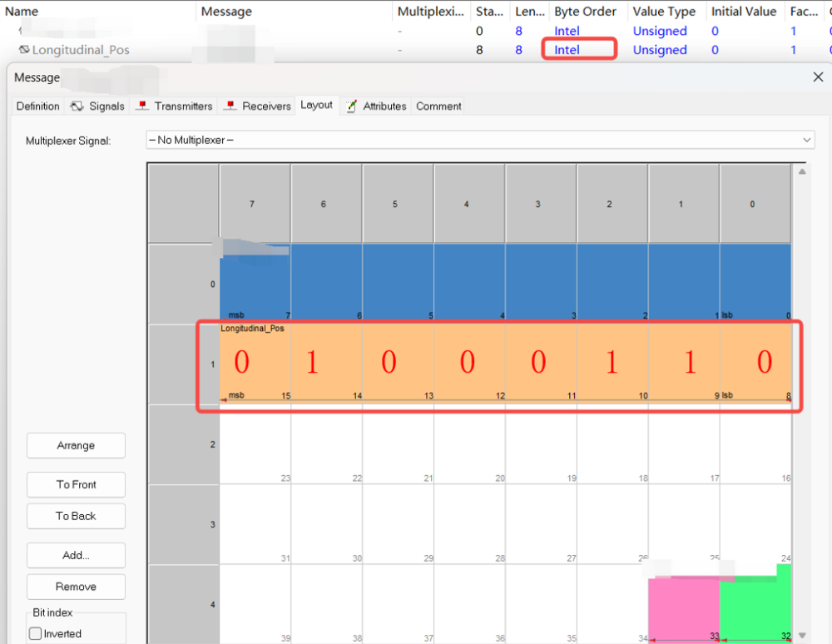Click the Byte Order column header
This screenshot has height=644, width=832.
pos(586,12)
